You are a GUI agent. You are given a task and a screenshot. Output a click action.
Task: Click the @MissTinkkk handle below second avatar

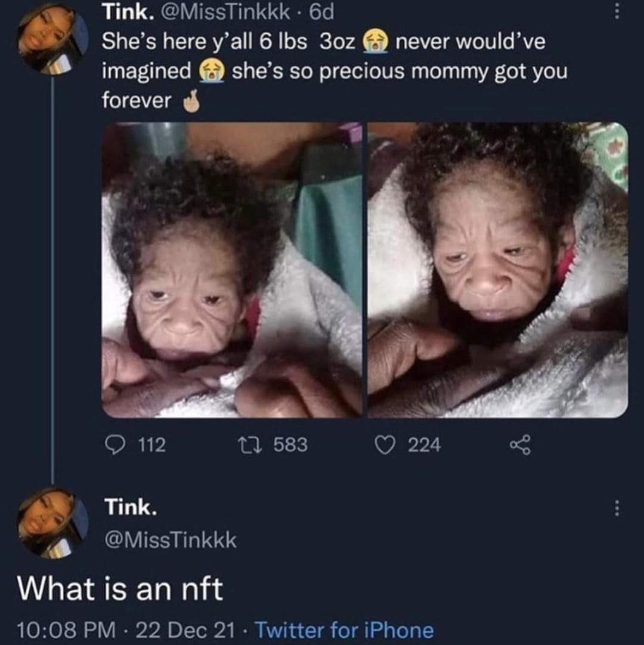(171, 541)
